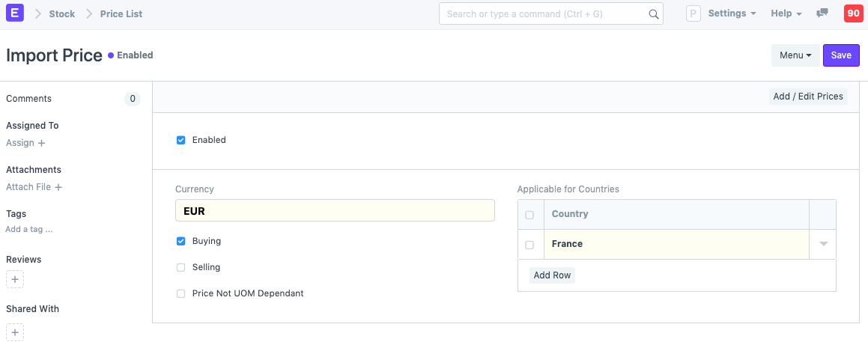Viewport: 868px width, 345px height.
Task: Click the P user avatar icon
Action: [694, 13]
